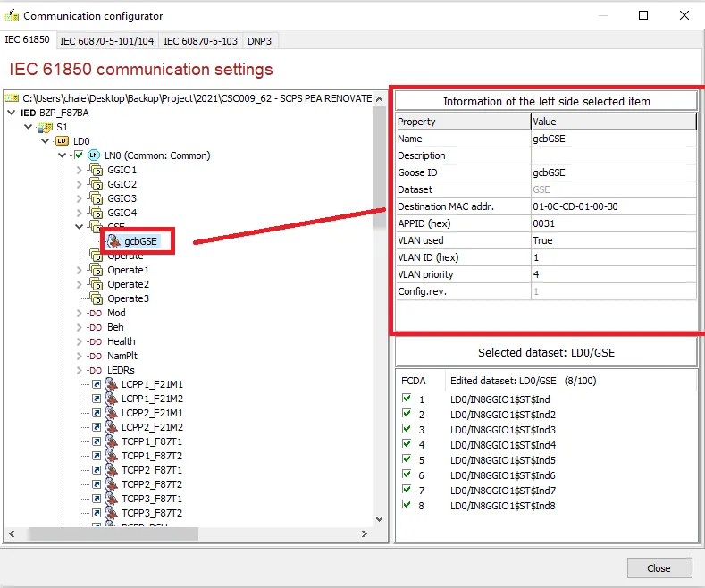Collapse the S1 tree node
Screen dimensions: 705x588
pos(29,127)
